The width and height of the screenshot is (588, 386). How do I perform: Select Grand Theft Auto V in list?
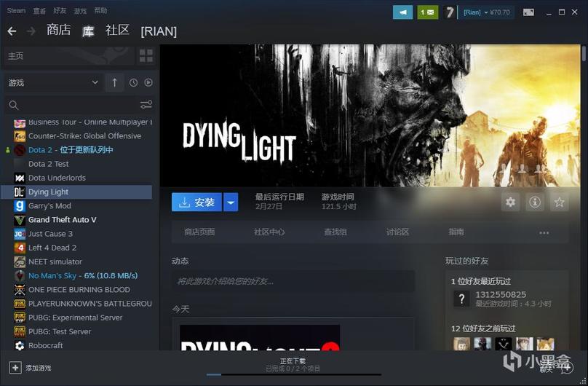tap(62, 220)
